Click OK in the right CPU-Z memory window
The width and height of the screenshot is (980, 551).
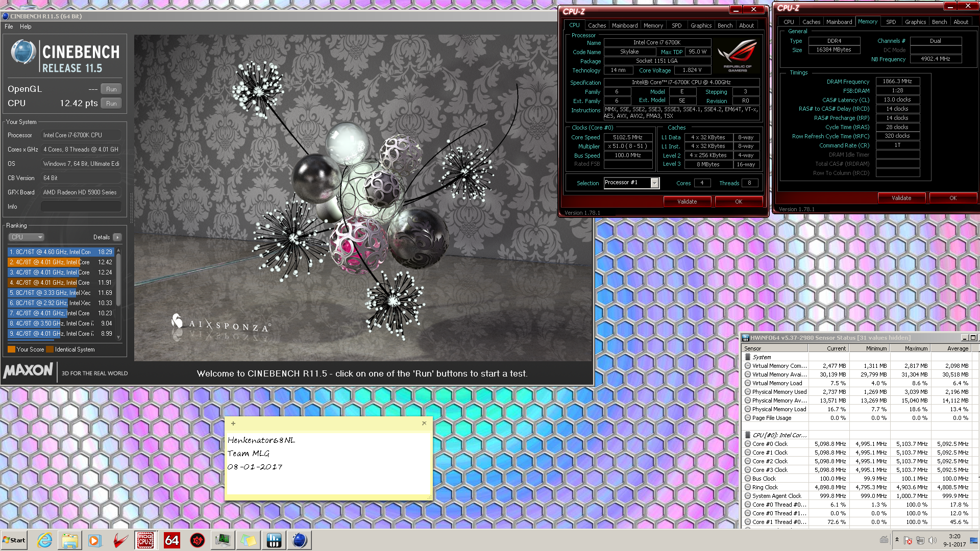point(953,198)
